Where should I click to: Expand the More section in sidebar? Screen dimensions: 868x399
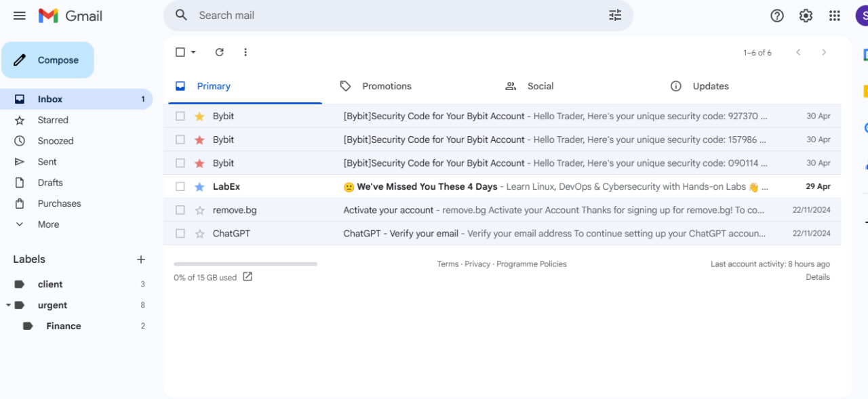pyautogui.click(x=48, y=224)
